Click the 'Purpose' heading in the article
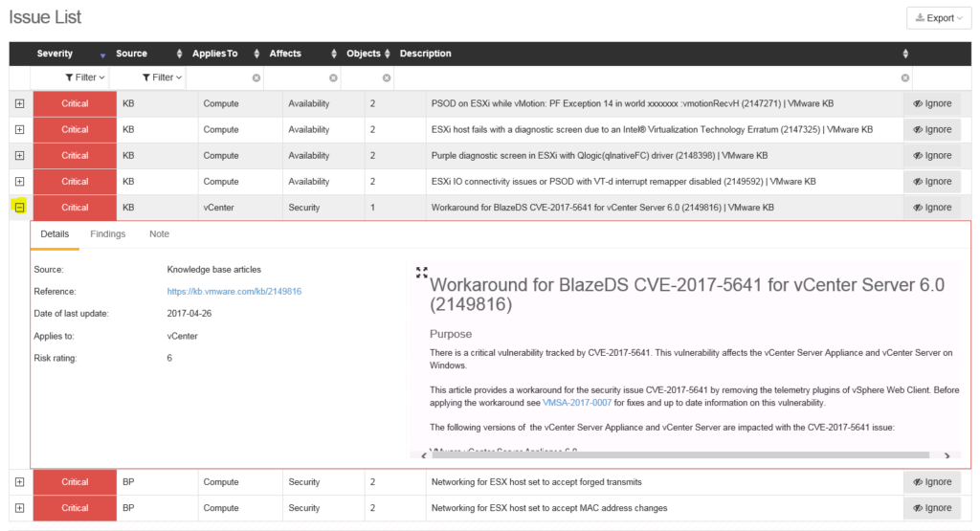980x531 pixels. 451,334
